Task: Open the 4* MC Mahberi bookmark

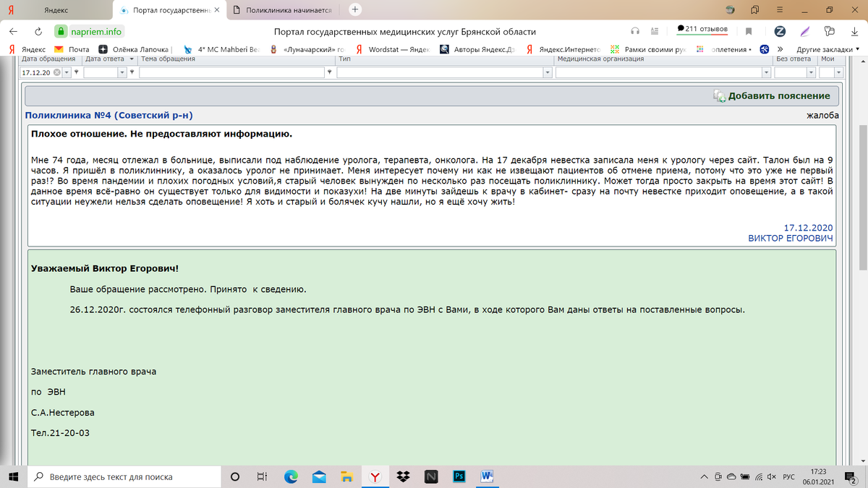Action: (x=222, y=49)
